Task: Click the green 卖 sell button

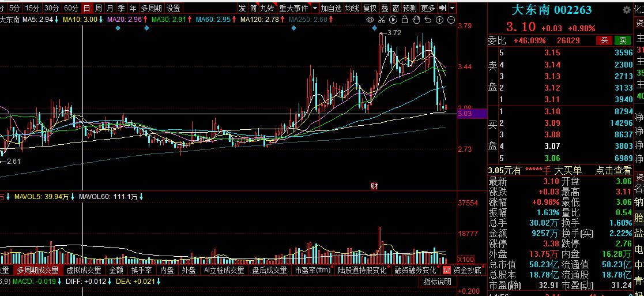Action: click(x=623, y=40)
